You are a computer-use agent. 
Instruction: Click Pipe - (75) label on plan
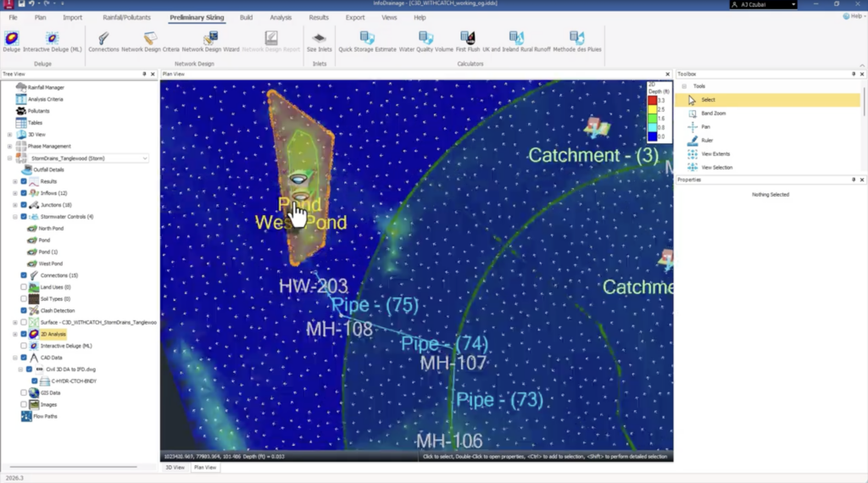click(x=375, y=305)
